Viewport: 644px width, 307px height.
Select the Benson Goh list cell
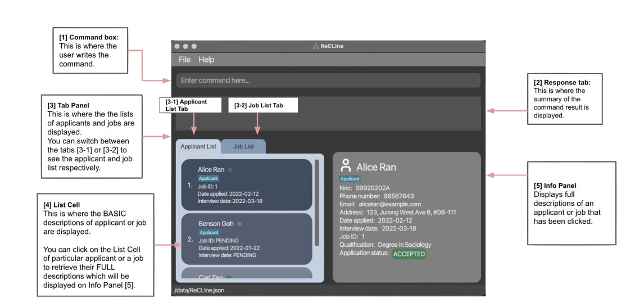point(247,239)
